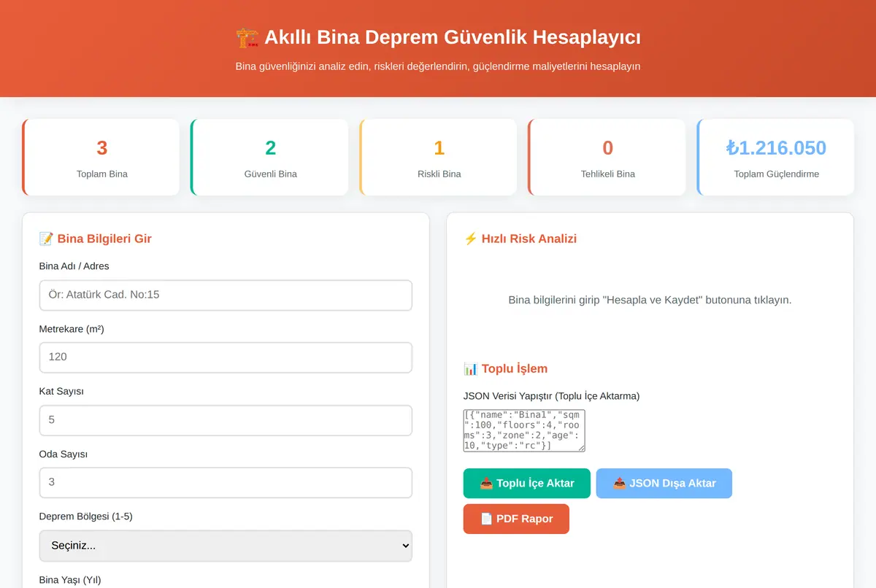Click the Oda Sayısı input box

(x=226, y=482)
